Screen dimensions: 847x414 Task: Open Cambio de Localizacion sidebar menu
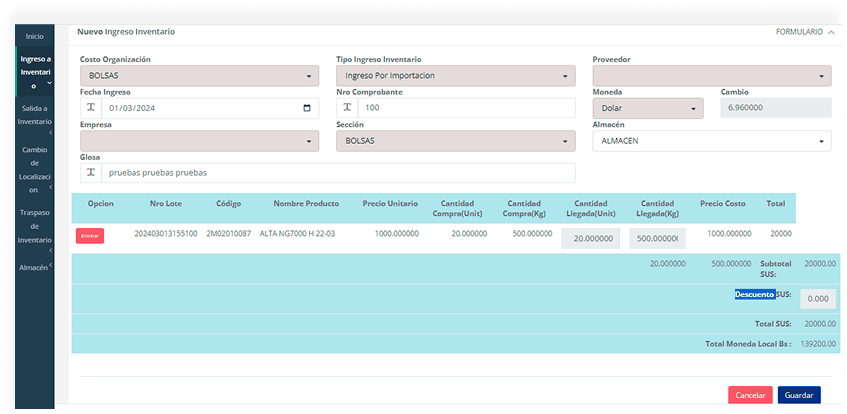(x=35, y=169)
